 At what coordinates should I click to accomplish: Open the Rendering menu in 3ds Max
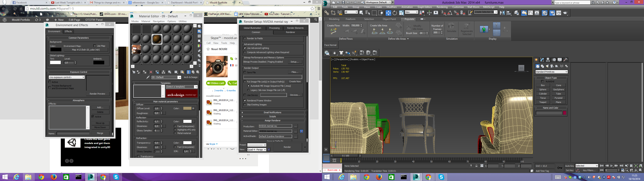[442, 7]
